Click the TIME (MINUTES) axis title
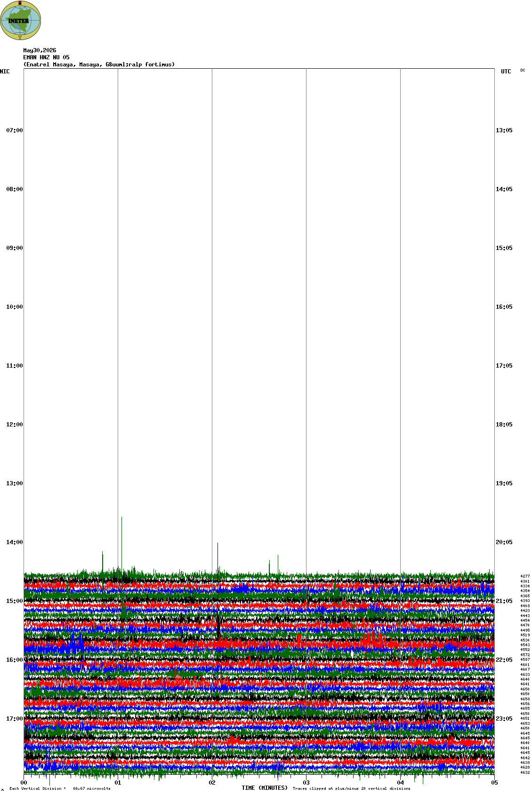This screenshot has width=532, height=795. coord(265,788)
